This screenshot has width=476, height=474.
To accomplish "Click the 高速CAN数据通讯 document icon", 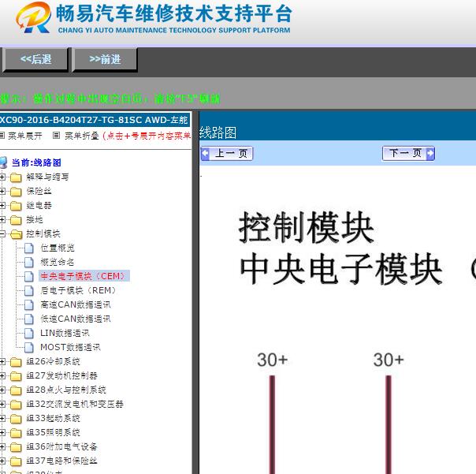I will click(x=29, y=304).
